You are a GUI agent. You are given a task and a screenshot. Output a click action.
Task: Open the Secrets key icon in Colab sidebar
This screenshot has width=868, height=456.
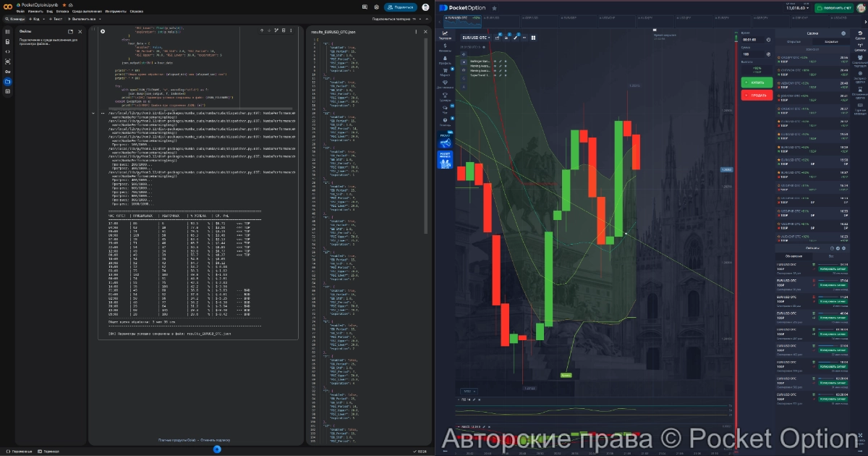(8, 72)
